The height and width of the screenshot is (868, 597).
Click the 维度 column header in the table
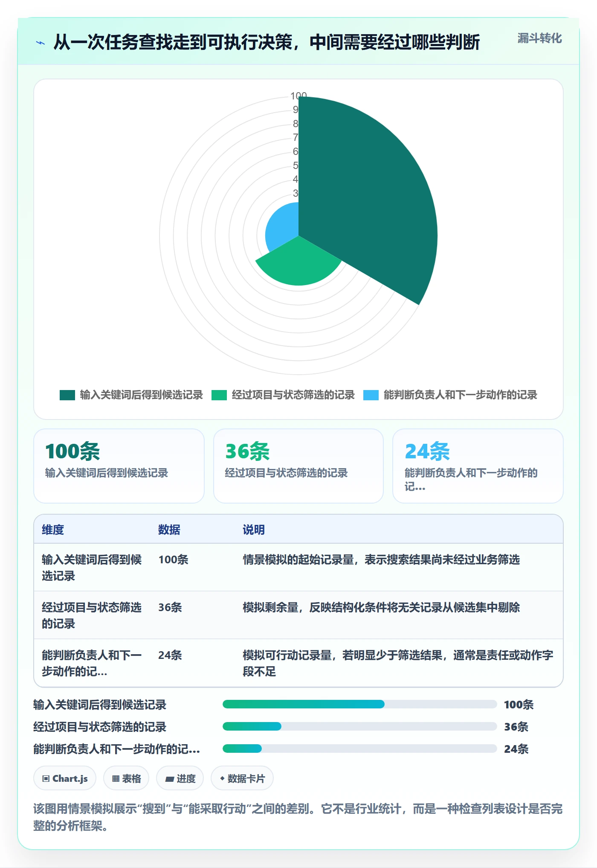[x=53, y=530]
